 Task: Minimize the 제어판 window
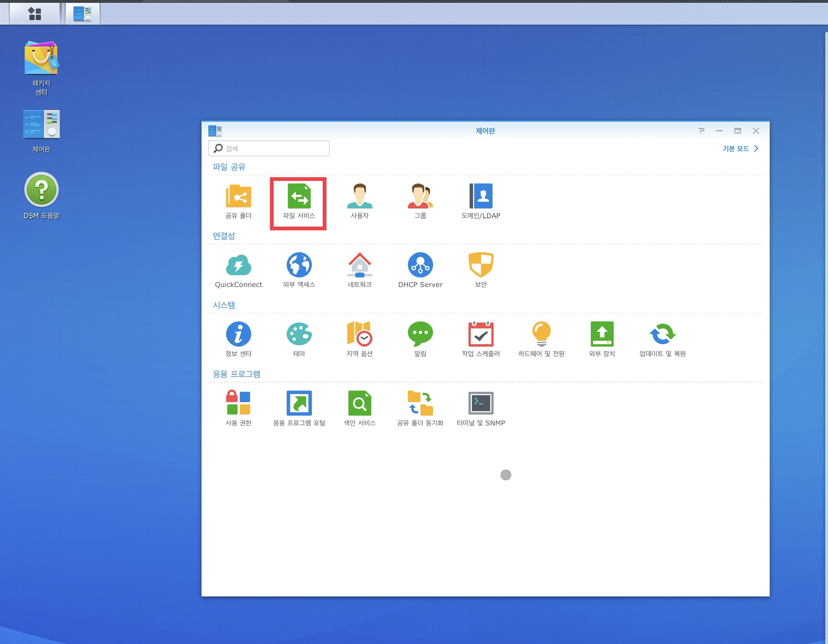click(719, 131)
